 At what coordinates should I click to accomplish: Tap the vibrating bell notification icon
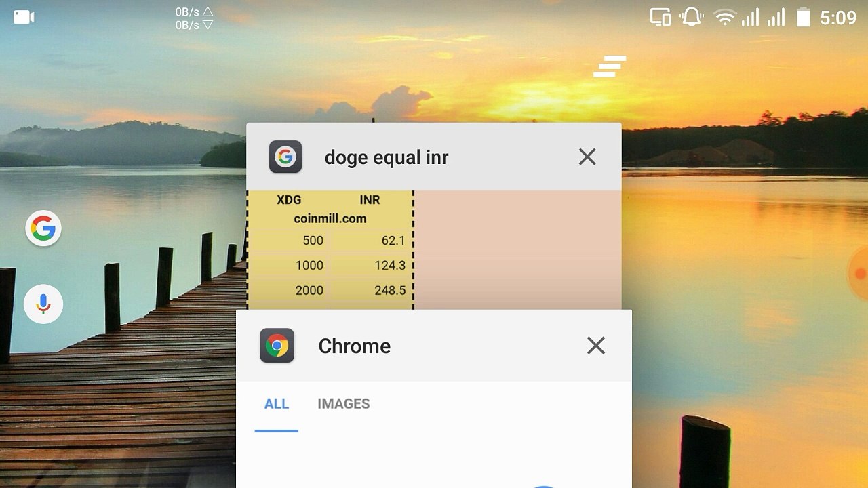click(692, 17)
